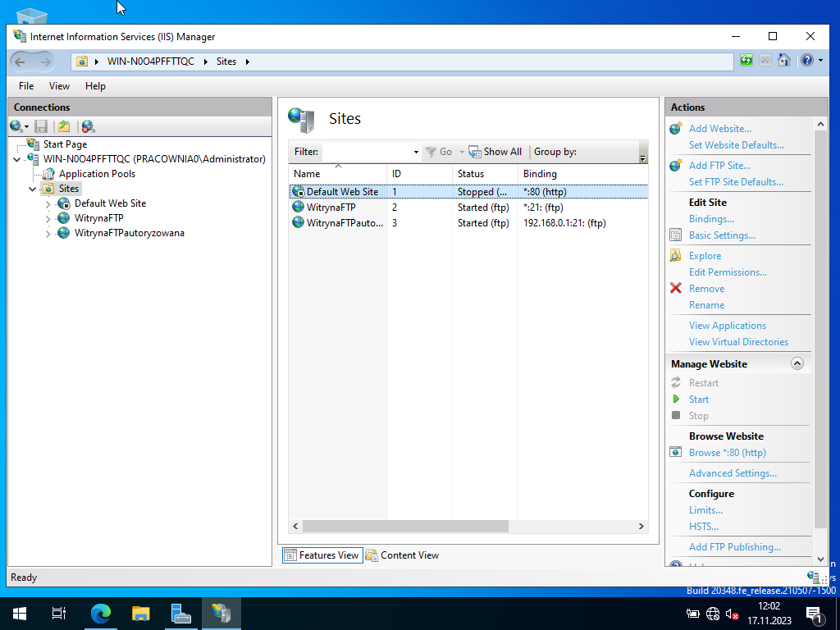Collapse the WIN-N0O4PFFTTQC server node
The image size is (840, 630).
click(x=17, y=159)
